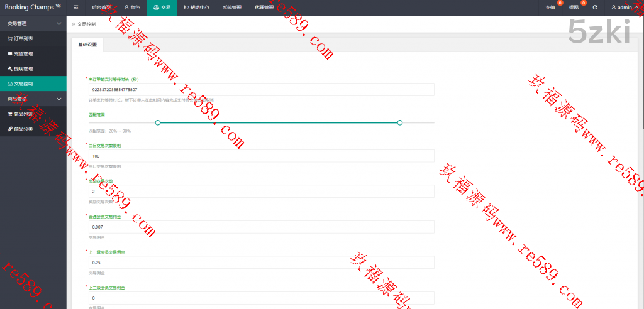This screenshot has height=309, width=644.
Task: Click the 提现 notification button in header
Action: (x=574, y=8)
